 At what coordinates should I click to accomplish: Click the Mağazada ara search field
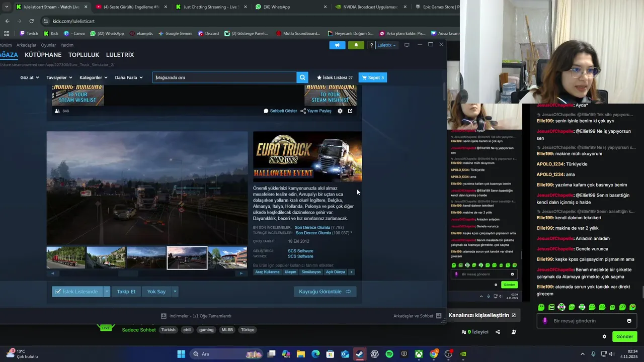click(x=224, y=77)
